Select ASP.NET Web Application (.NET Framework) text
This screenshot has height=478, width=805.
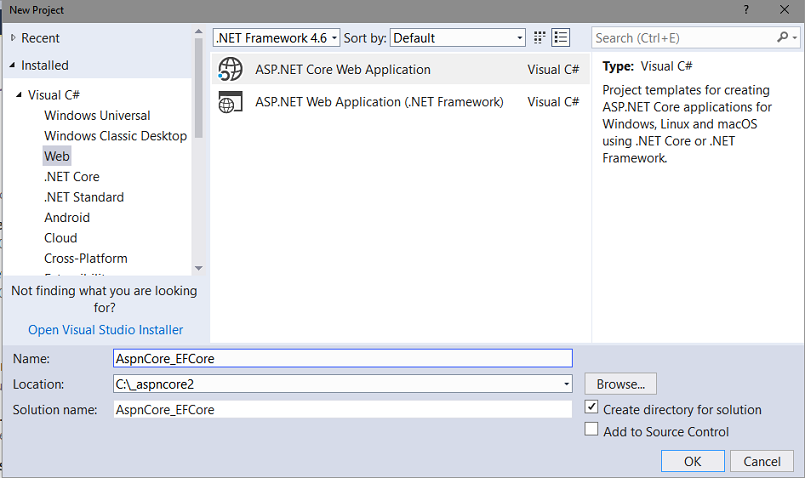(379, 102)
